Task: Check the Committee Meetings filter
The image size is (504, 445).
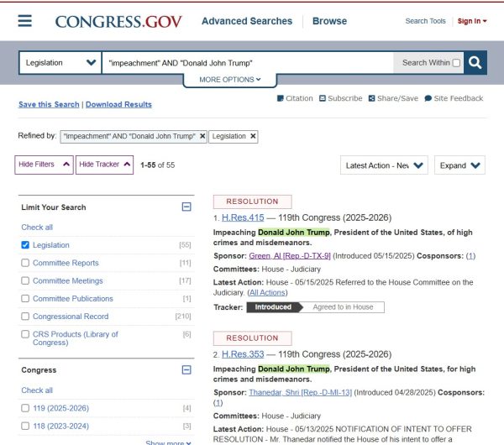Action: tap(25, 280)
